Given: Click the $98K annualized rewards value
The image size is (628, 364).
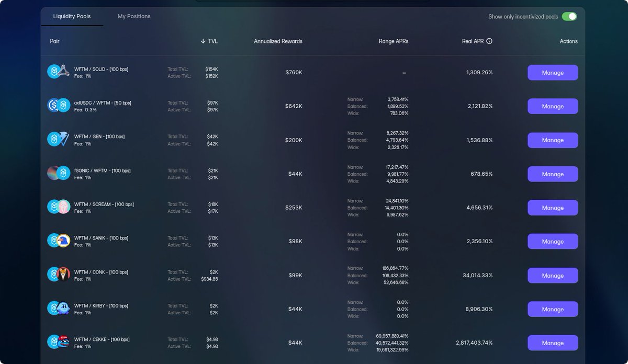Looking at the screenshot, I should pyautogui.click(x=295, y=242).
